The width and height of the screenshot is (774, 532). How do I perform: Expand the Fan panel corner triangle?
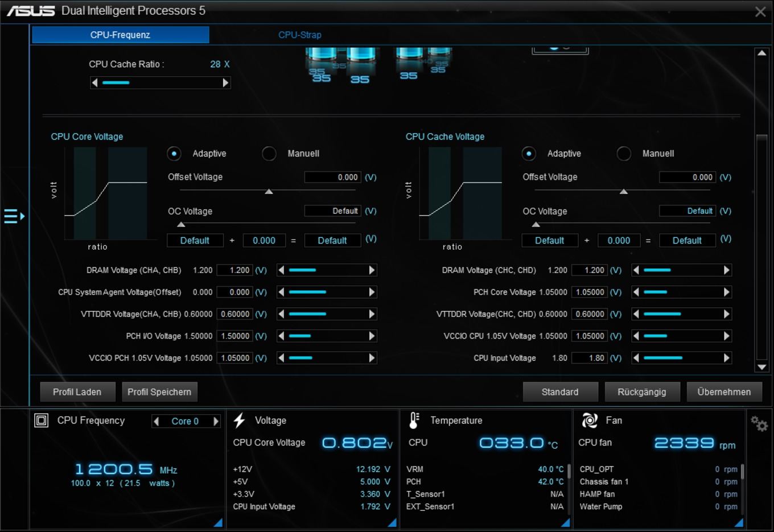pos(739,522)
